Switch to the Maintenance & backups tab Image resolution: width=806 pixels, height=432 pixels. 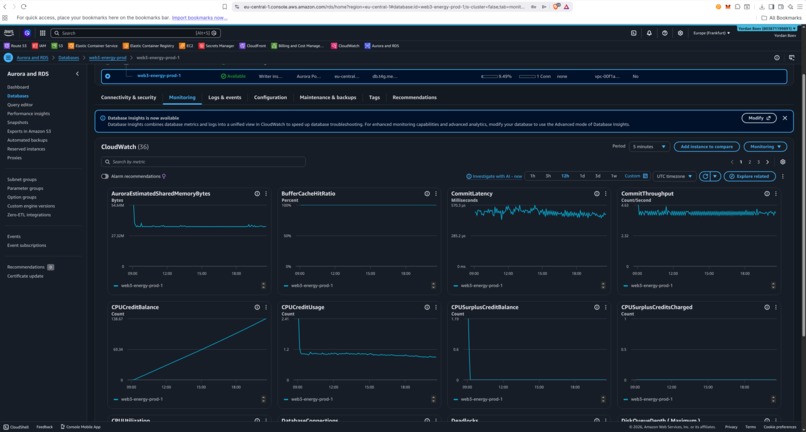328,97
